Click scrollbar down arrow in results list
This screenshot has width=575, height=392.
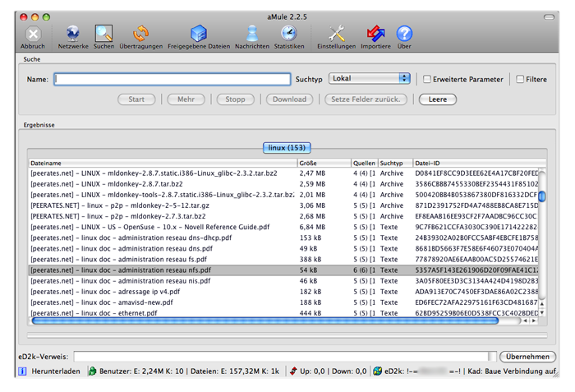point(541,313)
